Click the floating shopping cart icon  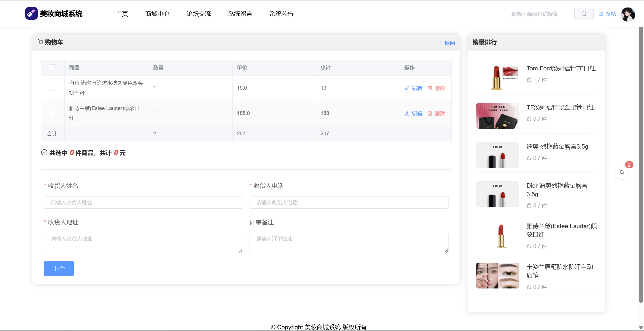coord(622,172)
